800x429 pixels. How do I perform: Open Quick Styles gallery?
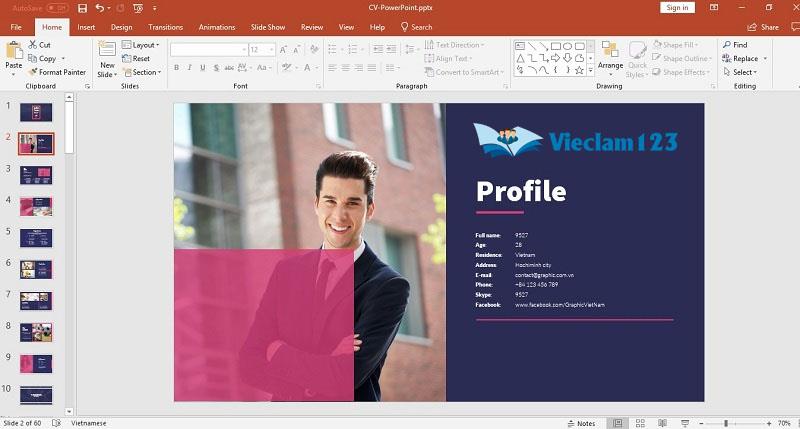pos(637,59)
